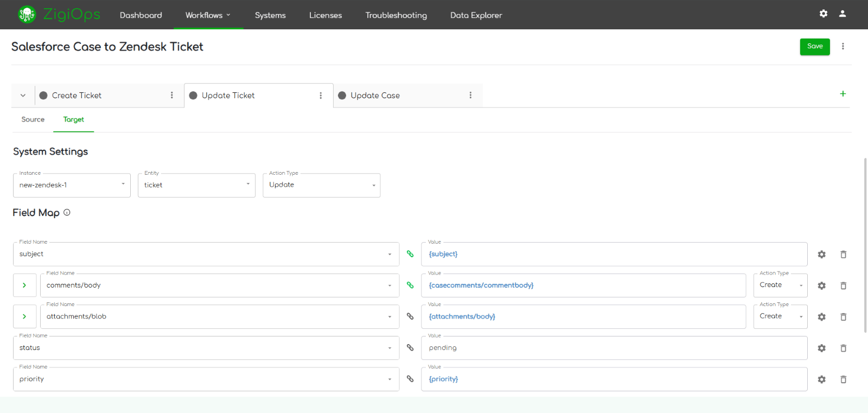Image resolution: width=868 pixels, height=413 pixels.
Task: Open Create Ticket action three-dot menu
Action: [172, 95]
